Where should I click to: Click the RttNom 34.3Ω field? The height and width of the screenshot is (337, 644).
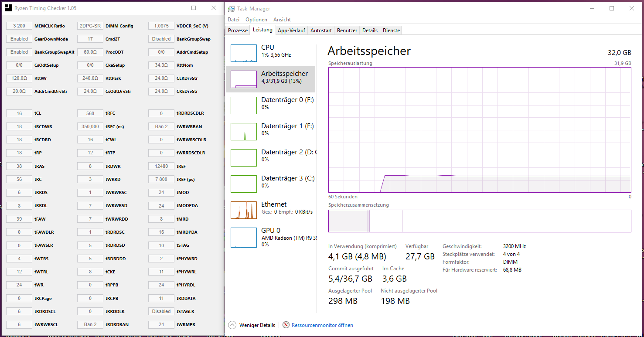click(x=161, y=65)
